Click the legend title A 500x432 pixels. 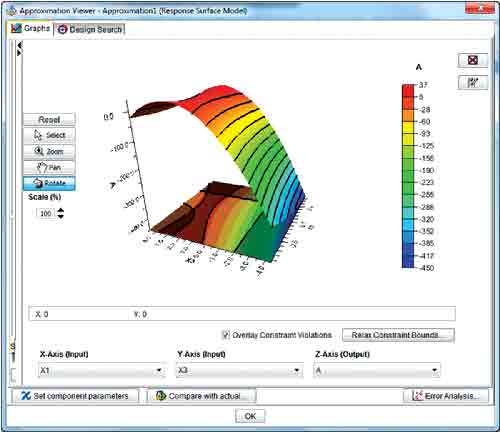pyautogui.click(x=419, y=67)
